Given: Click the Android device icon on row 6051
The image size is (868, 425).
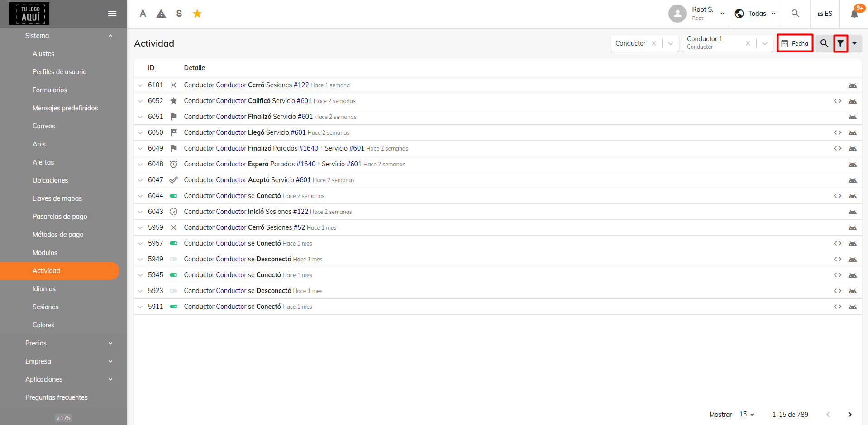Looking at the screenshot, I should pyautogui.click(x=853, y=117).
